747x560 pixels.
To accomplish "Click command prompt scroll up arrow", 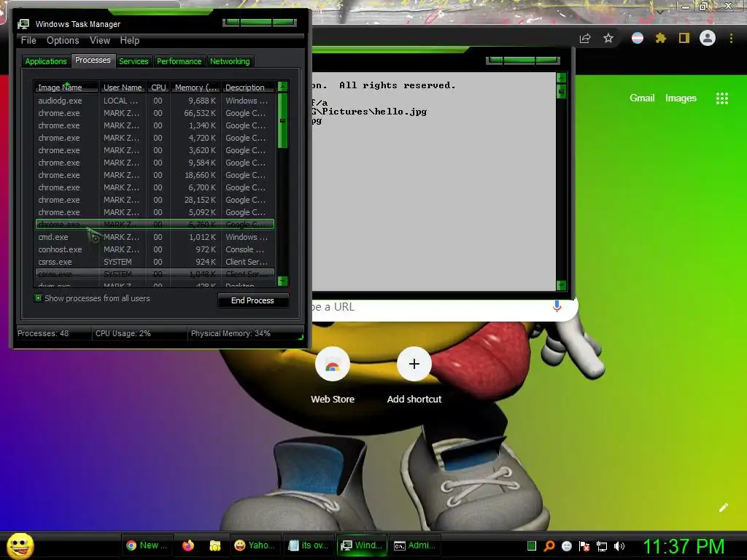I will [x=561, y=77].
